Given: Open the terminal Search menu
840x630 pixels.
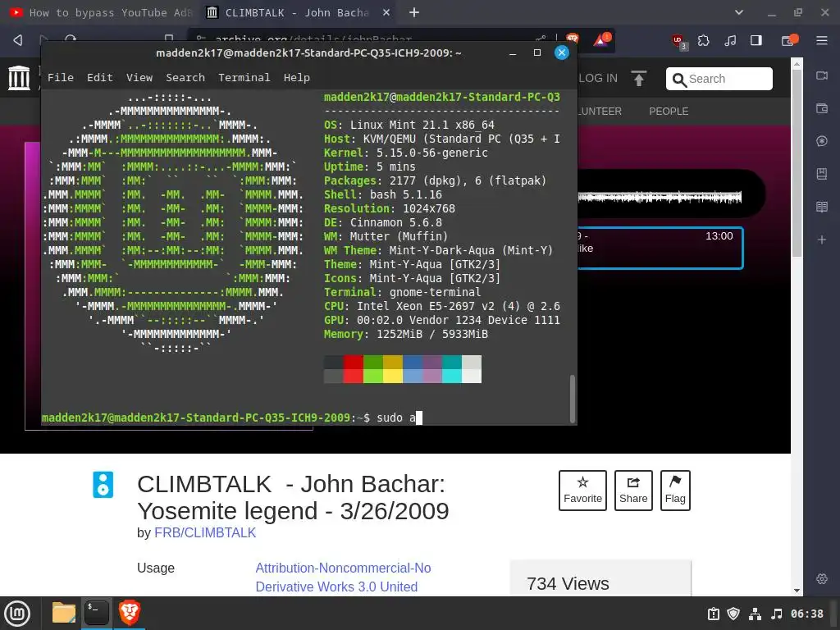Looking at the screenshot, I should (185, 78).
